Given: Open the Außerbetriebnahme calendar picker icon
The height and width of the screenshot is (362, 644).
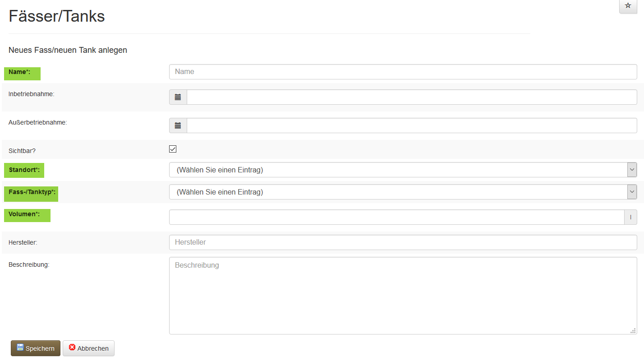Looking at the screenshot, I should click(178, 125).
